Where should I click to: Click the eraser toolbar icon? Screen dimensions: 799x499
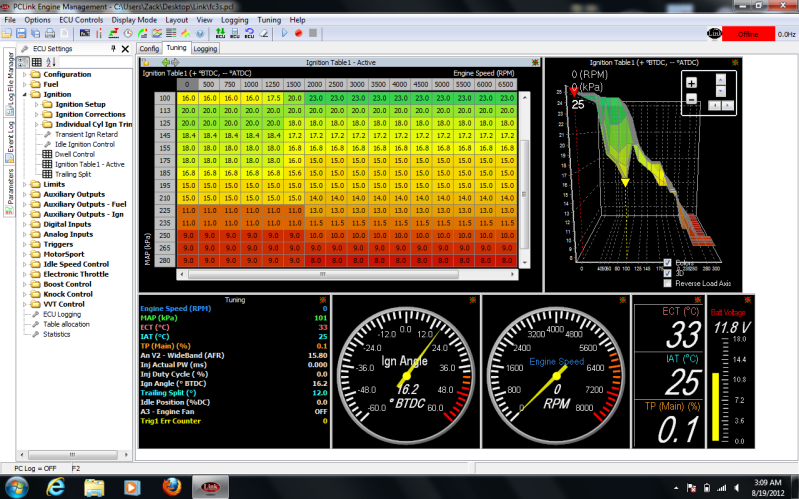[263, 34]
